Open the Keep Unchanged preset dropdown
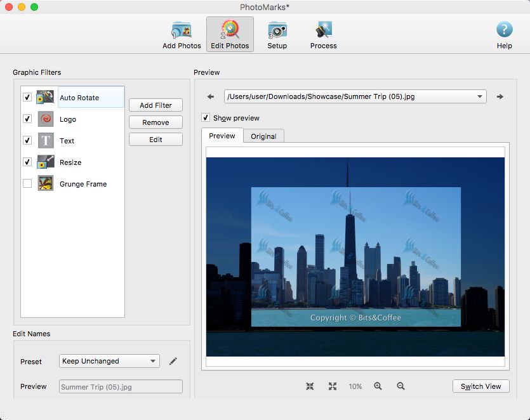Image resolution: width=530 pixels, height=420 pixels. coord(109,361)
